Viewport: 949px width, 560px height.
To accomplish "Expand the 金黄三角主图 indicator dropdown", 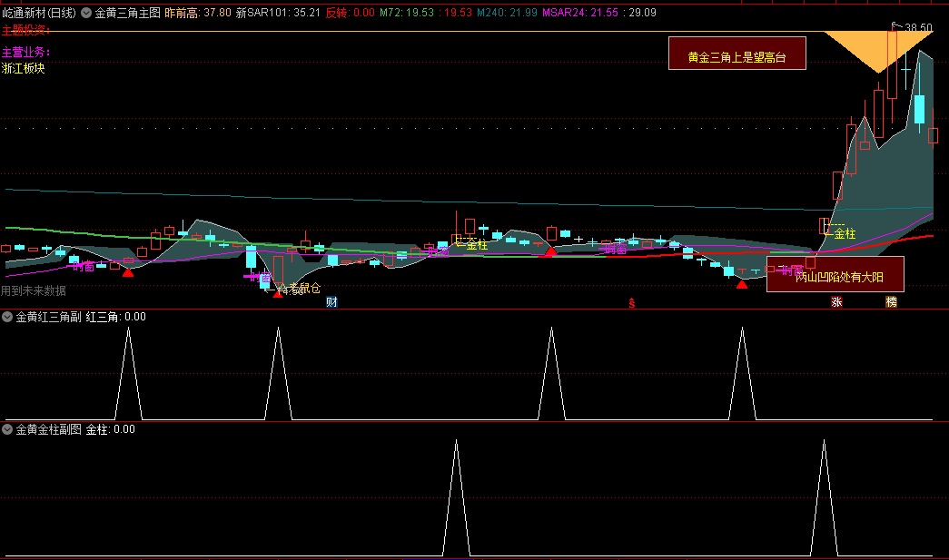I will [x=86, y=14].
